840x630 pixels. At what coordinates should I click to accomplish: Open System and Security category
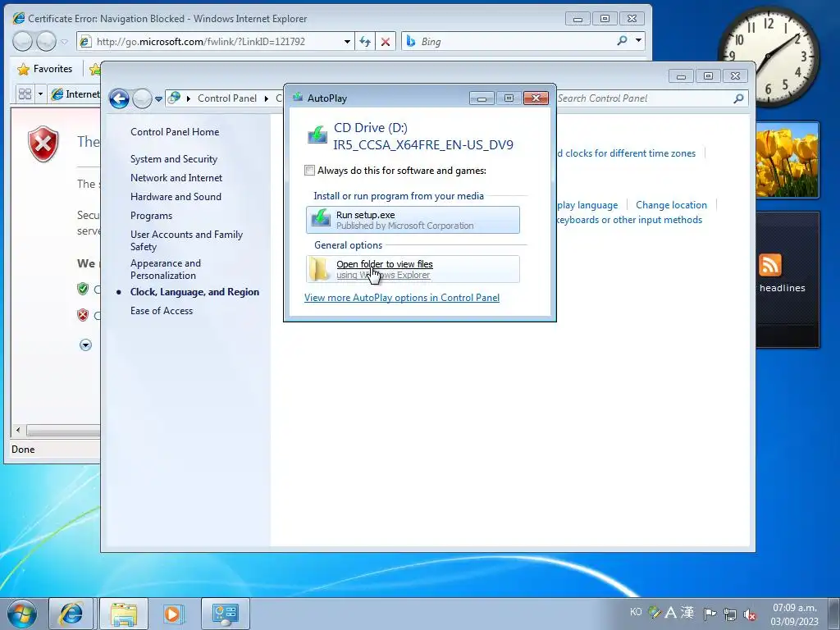174,159
